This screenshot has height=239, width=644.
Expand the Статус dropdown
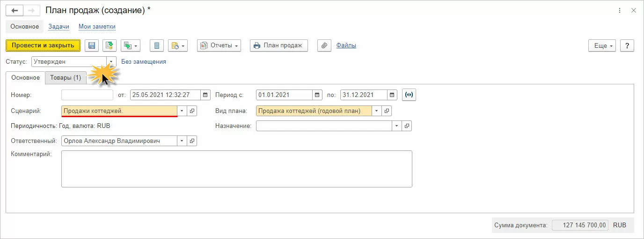pos(111,61)
